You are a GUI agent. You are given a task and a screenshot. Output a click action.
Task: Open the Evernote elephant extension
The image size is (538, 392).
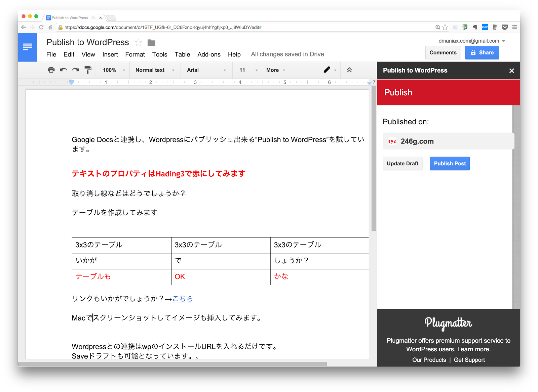coord(475,27)
